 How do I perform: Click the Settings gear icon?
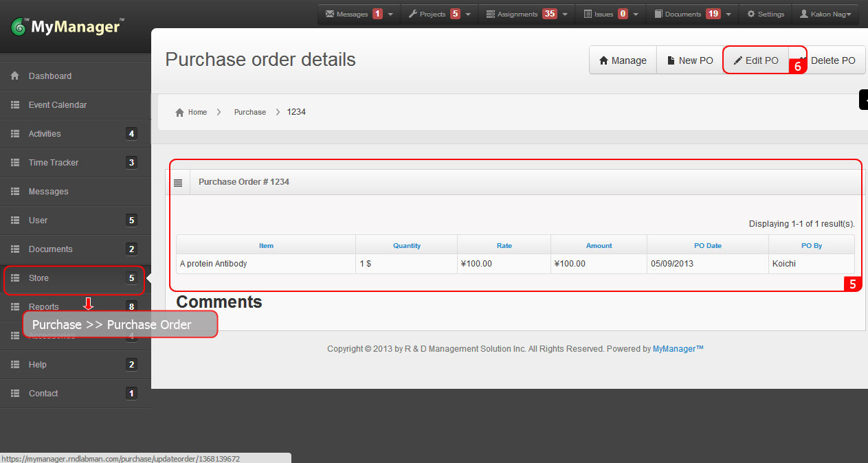point(752,13)
